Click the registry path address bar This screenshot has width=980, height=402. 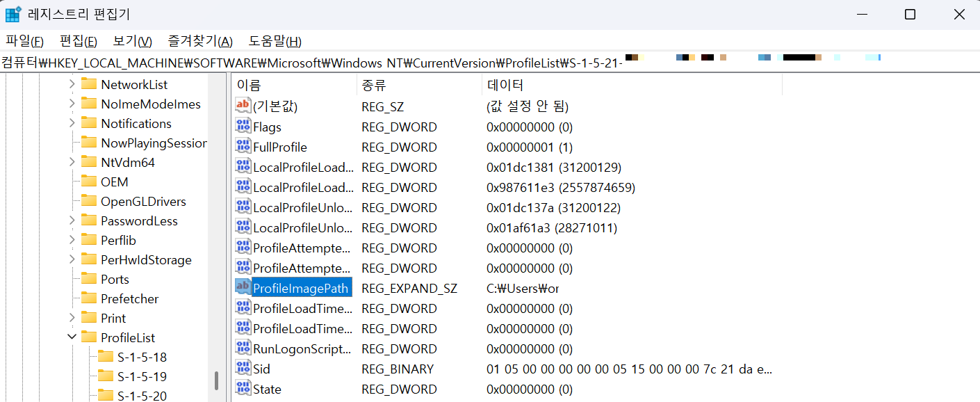tap(490, 63)
